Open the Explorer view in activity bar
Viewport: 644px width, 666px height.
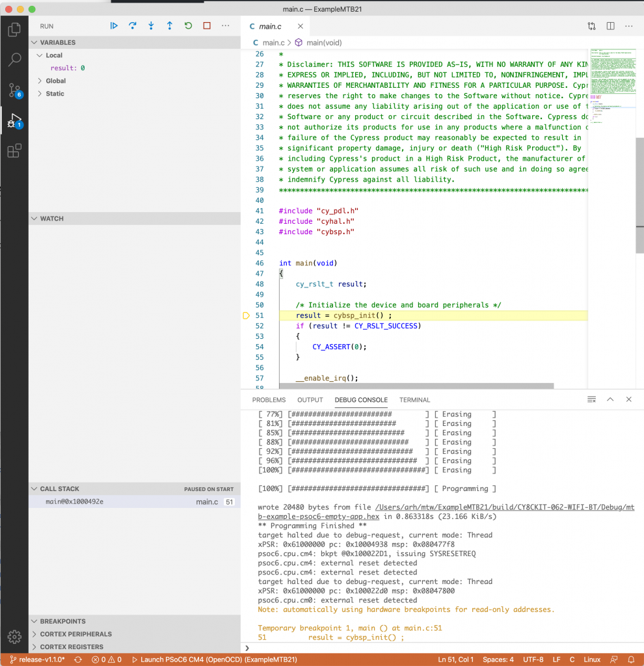click(x=14, y=30)
